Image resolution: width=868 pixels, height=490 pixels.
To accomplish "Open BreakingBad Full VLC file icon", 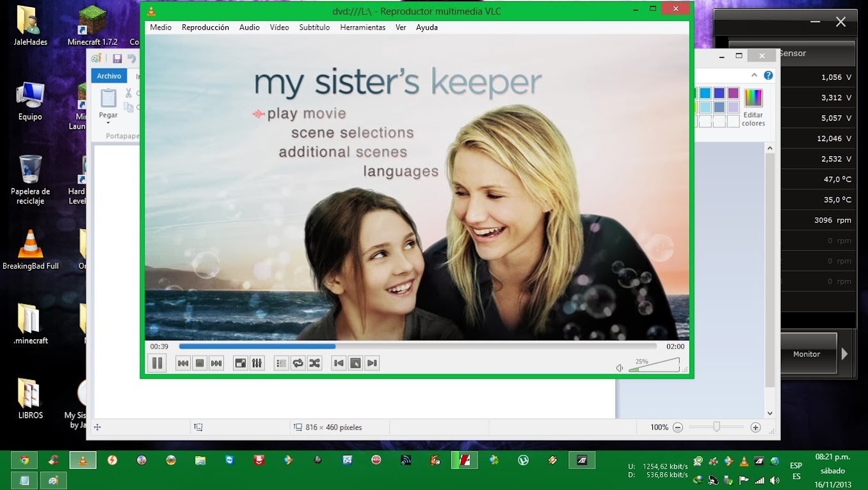I will [30, 250].
